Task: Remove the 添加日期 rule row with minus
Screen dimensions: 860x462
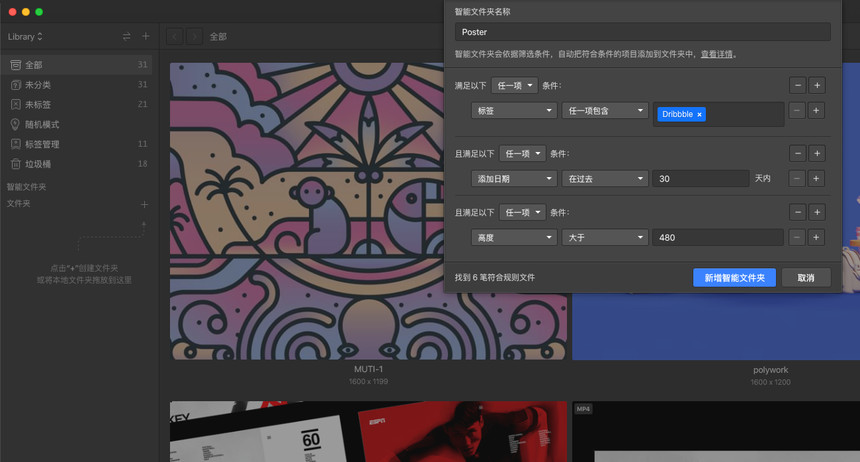Action: [797, 179]
